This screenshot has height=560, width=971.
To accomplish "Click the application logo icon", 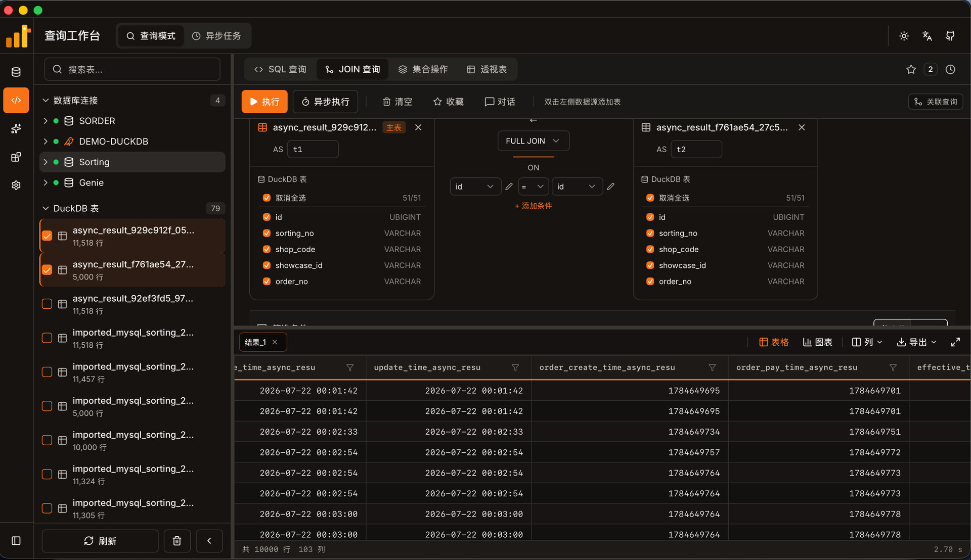I will point(18,36).
